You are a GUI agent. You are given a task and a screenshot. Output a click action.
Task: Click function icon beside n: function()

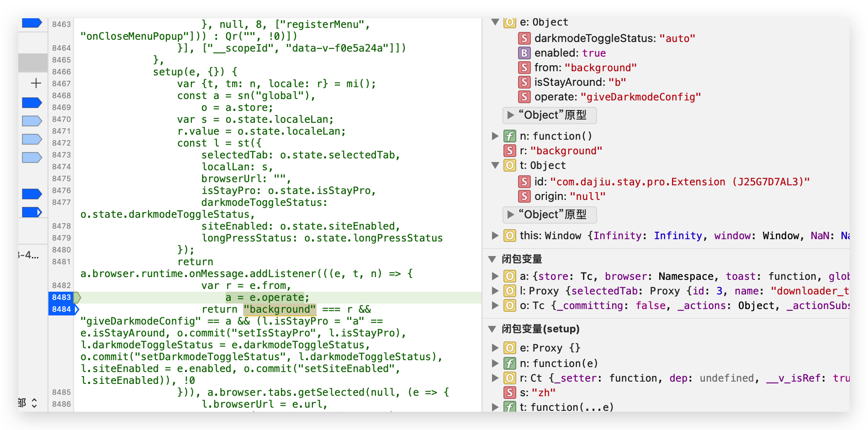pos(509,136)
